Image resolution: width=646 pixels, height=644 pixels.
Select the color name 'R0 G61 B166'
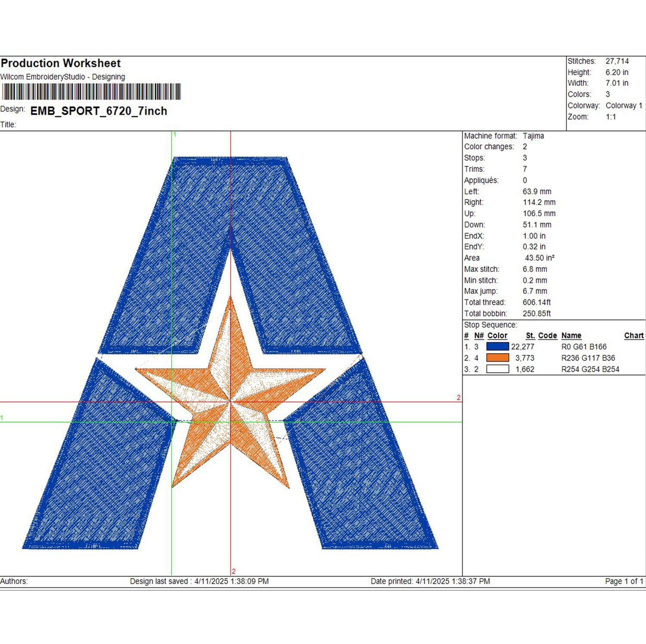(x=584, y=347)
